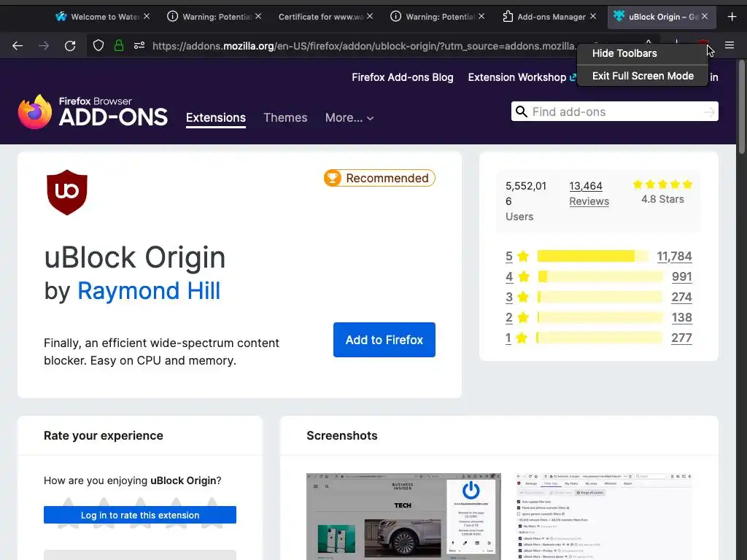Open a new tab with plus icon
The width and height of the screenshot is (747, 560).
[732, 17]
